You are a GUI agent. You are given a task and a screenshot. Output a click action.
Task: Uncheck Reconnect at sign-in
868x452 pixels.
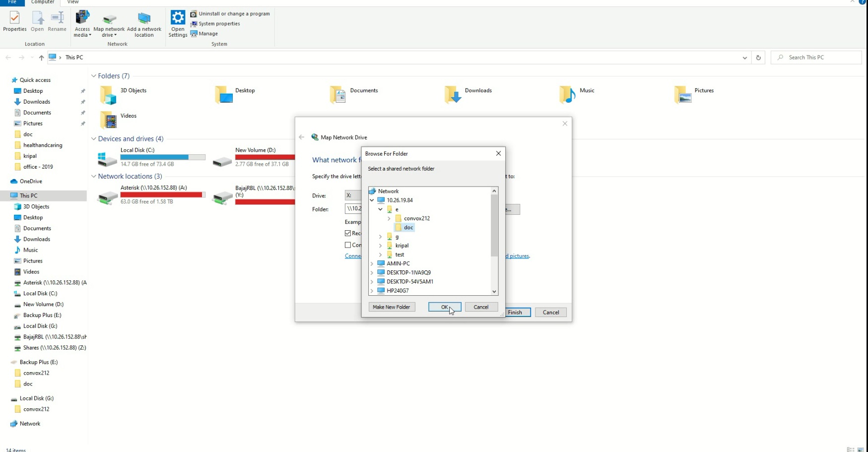tap(347, 233)
